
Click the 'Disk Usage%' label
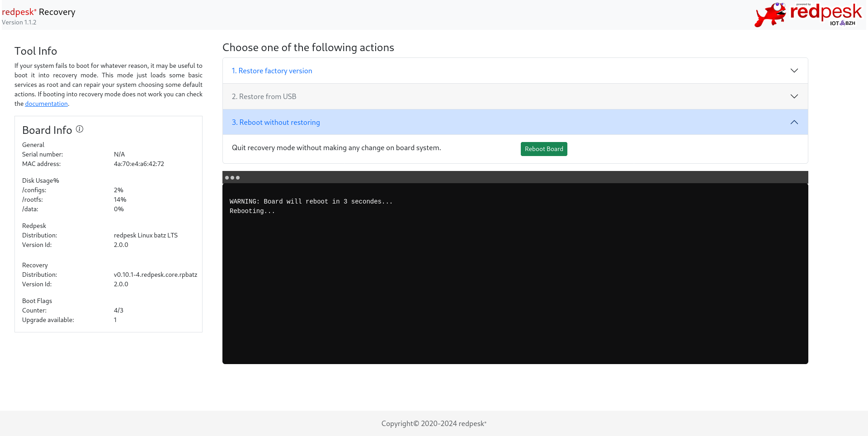coord(41,180)
